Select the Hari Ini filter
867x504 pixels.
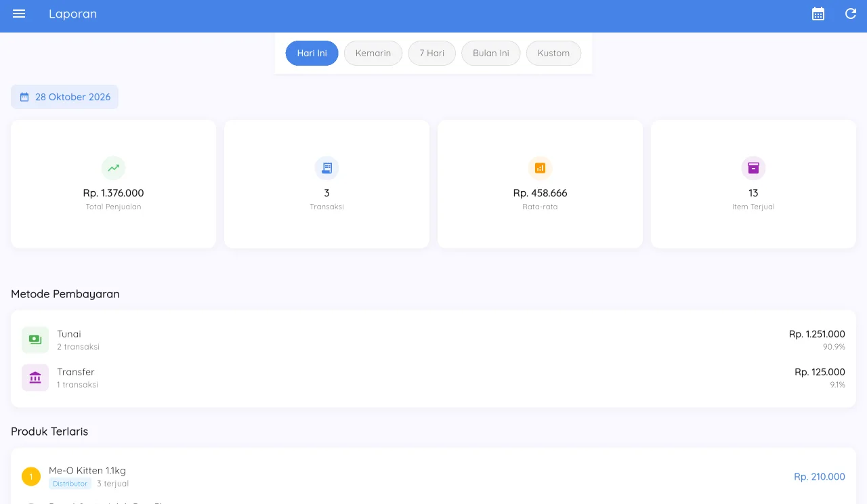point(312,53)
